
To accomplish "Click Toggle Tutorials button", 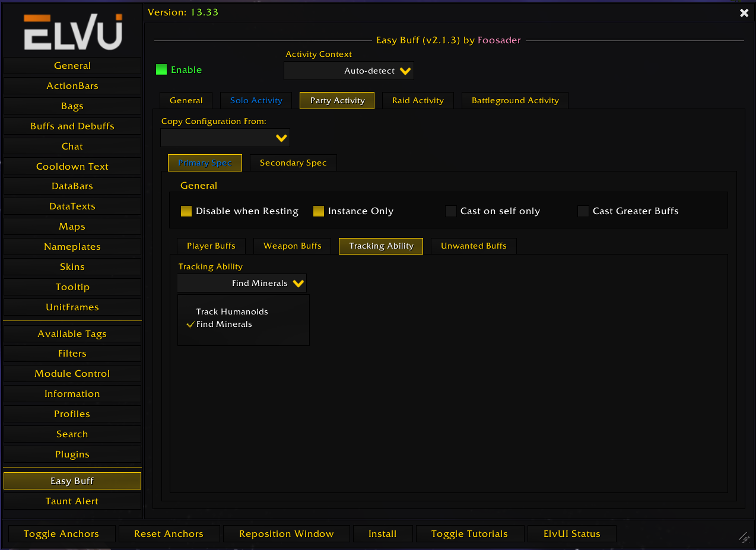I will pos(470,534).
